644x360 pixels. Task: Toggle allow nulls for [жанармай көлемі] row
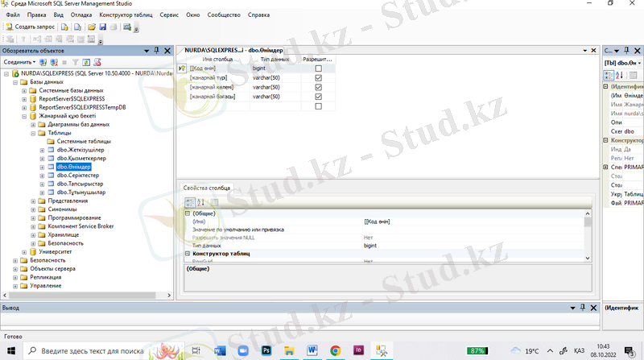[318, 87]
